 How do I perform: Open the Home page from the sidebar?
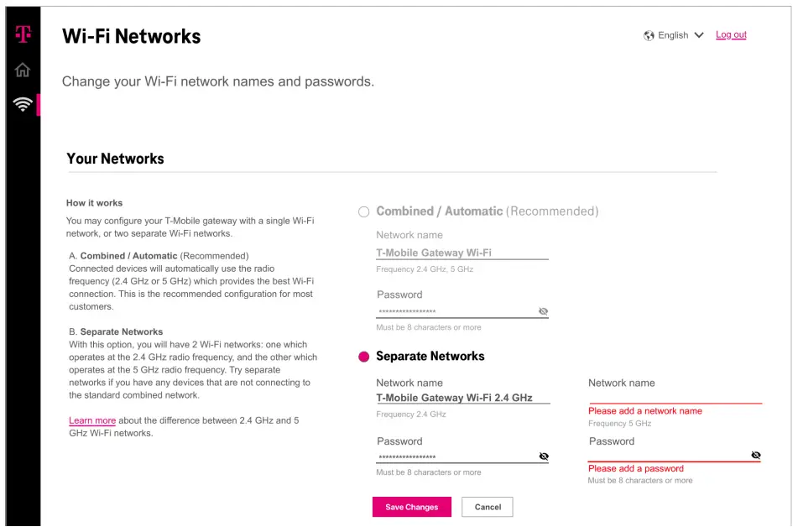tap(23, 70)
